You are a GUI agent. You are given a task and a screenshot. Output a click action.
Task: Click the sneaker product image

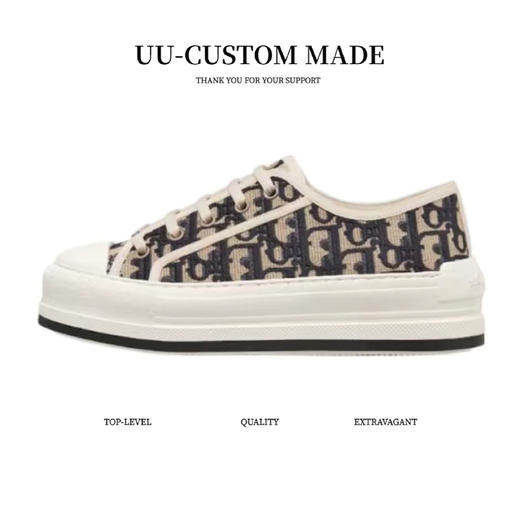click(x=262, y=253)
